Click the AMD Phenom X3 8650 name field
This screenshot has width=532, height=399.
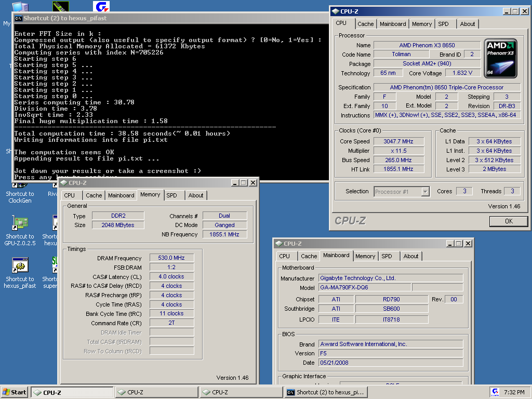tap(427, 45)
